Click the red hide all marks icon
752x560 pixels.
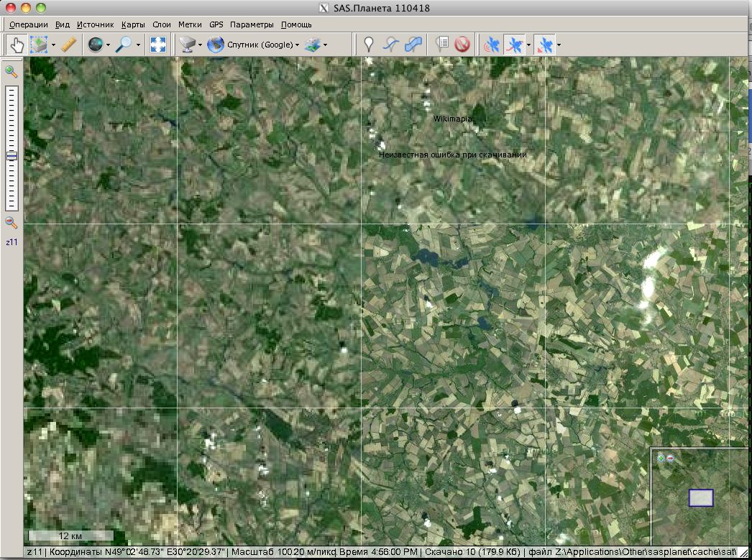click(x=462, y=45)
